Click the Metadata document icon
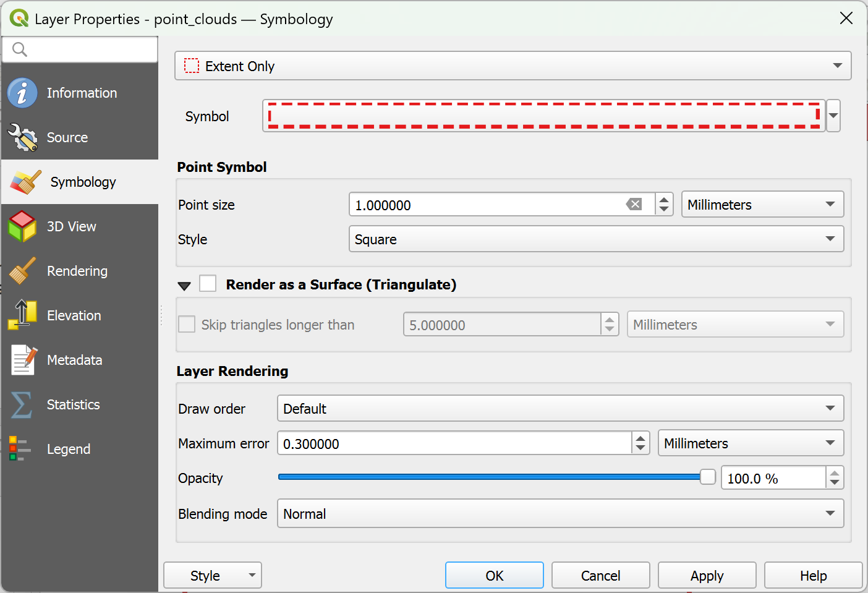 (x=23, y=360)
